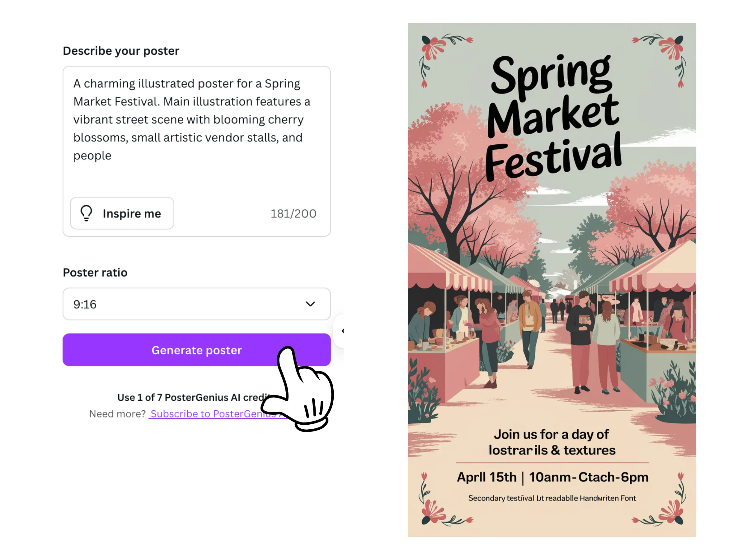Click the Secondary festival handwritten font line
The height and width of the screenshot is (560, 747).
point(552,498)
